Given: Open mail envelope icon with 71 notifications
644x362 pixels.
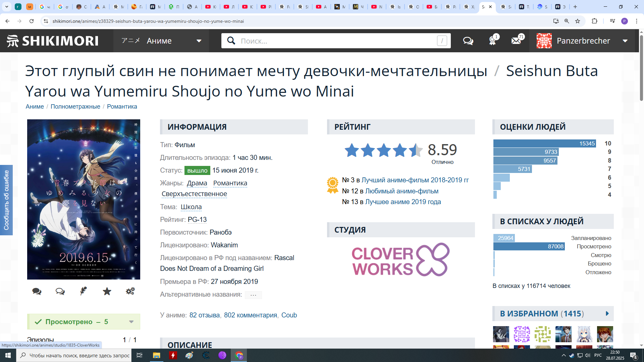Looking at the screenshot, I should (x=516, y=41).
